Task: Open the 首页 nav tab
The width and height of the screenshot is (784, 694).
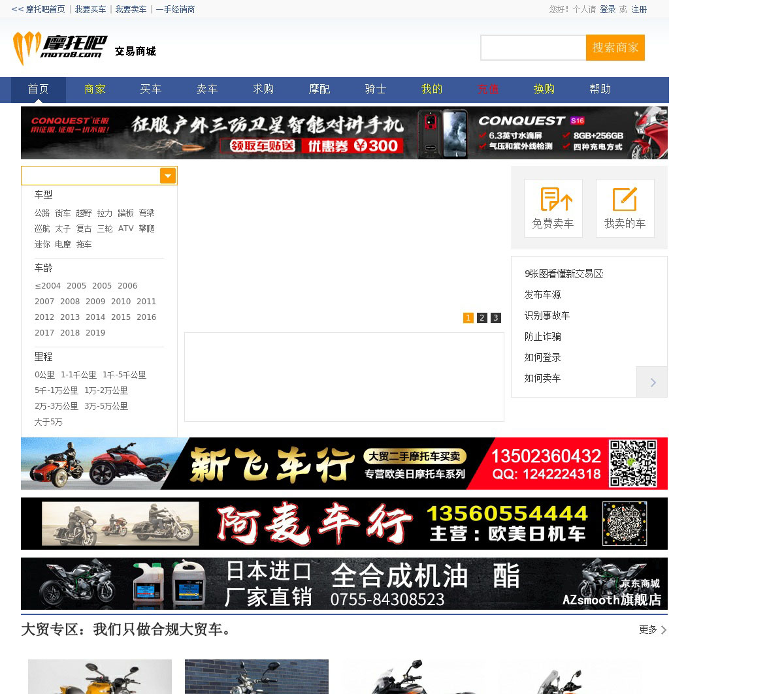Action: pyautogui.click(x=38, y=89)
